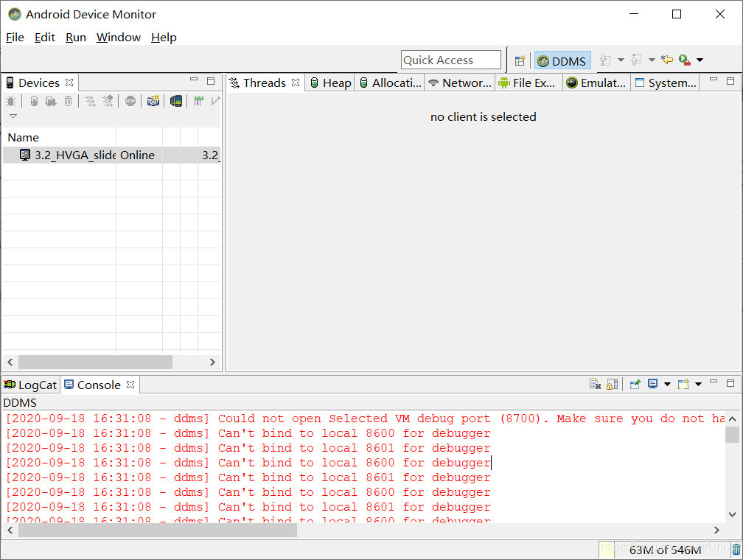
Task: Click the Start Method Profiling icon
Action: [x=108, y=101]
